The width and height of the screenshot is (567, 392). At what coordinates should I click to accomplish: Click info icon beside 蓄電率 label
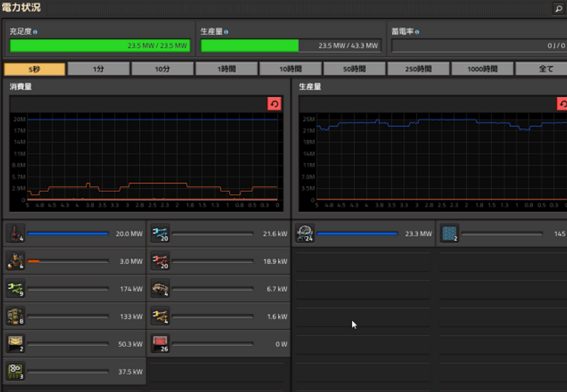[x=417, y=32]
